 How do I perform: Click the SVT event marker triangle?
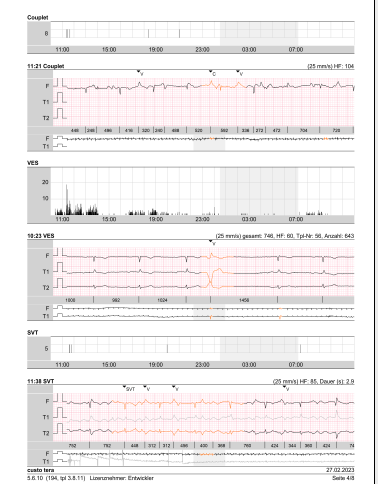coord(124,387)
